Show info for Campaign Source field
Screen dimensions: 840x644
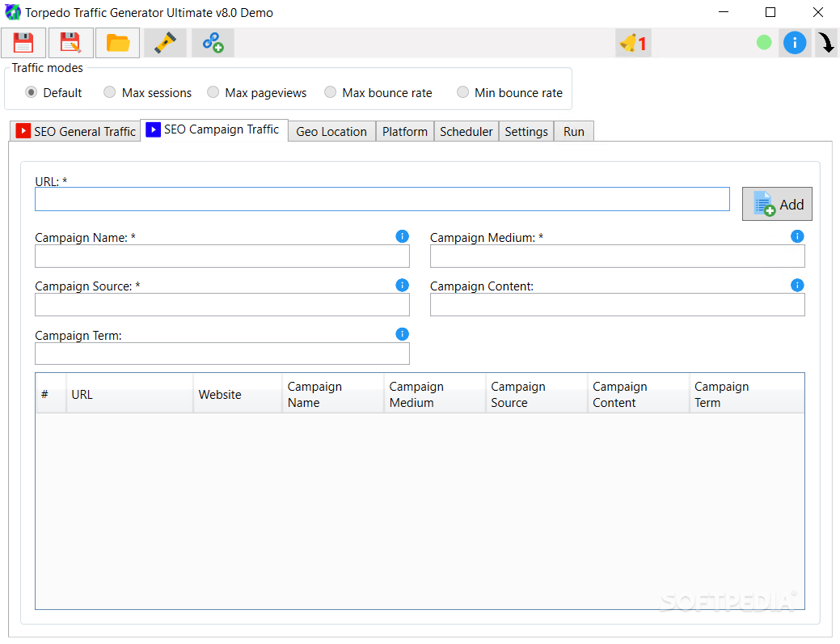click(x=403, y=286)
